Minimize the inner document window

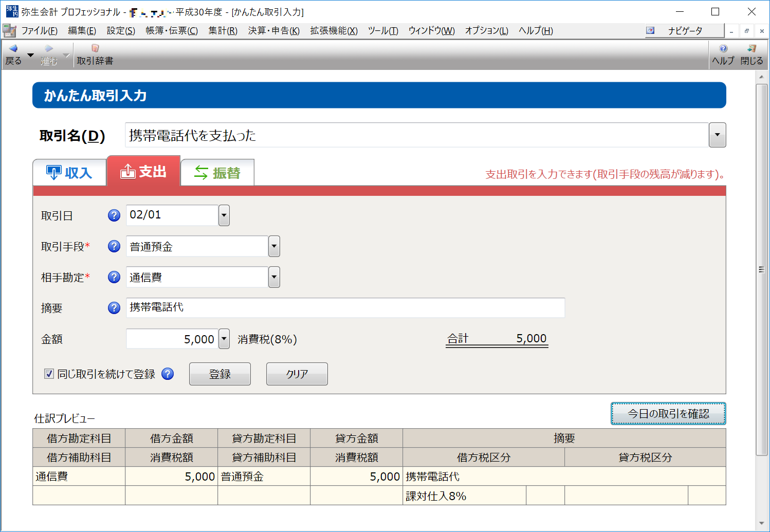click(x=731, y=31)
